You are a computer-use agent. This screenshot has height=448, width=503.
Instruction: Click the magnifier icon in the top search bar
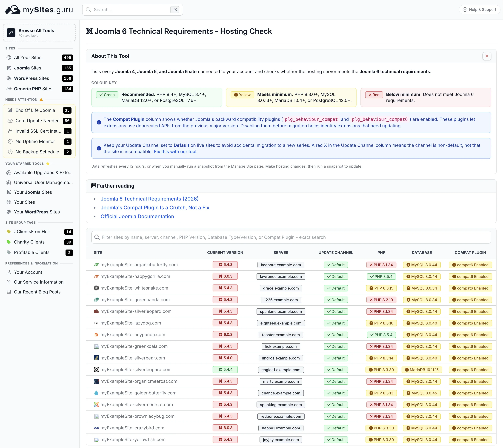click(x=89, y=10)
